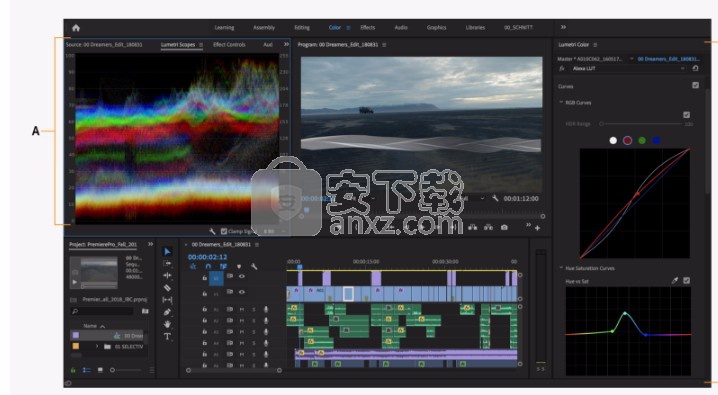
Task: Hide video track V1 output eye
Action: pyautogui.click(x=241, y=292)
